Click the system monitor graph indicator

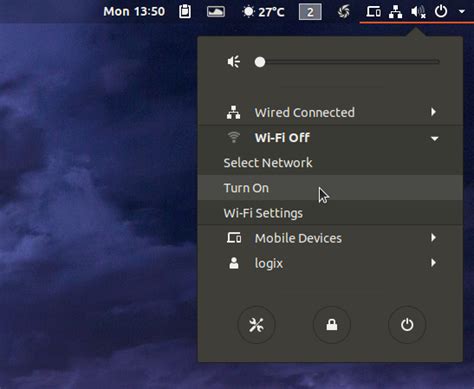tap(216, 12)
